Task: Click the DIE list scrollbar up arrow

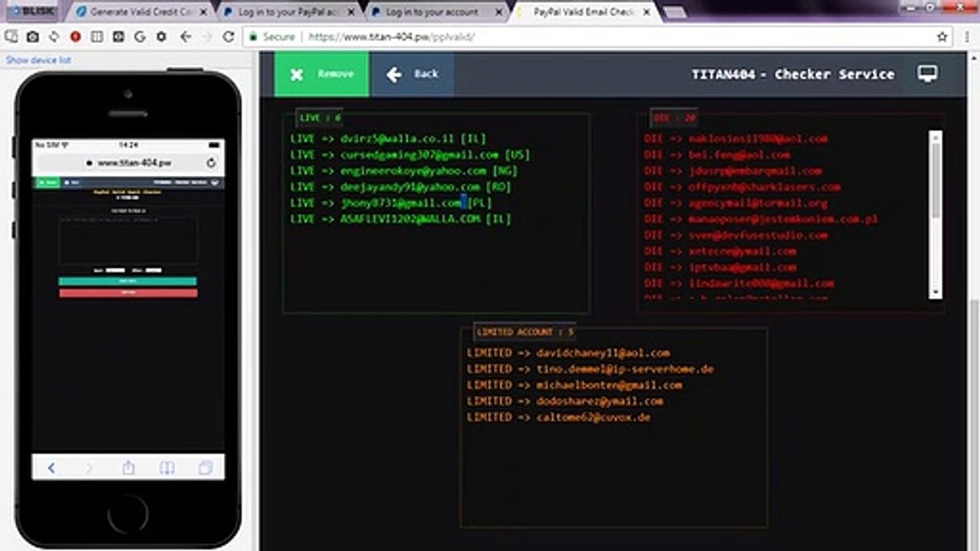Action: (936, 135)
